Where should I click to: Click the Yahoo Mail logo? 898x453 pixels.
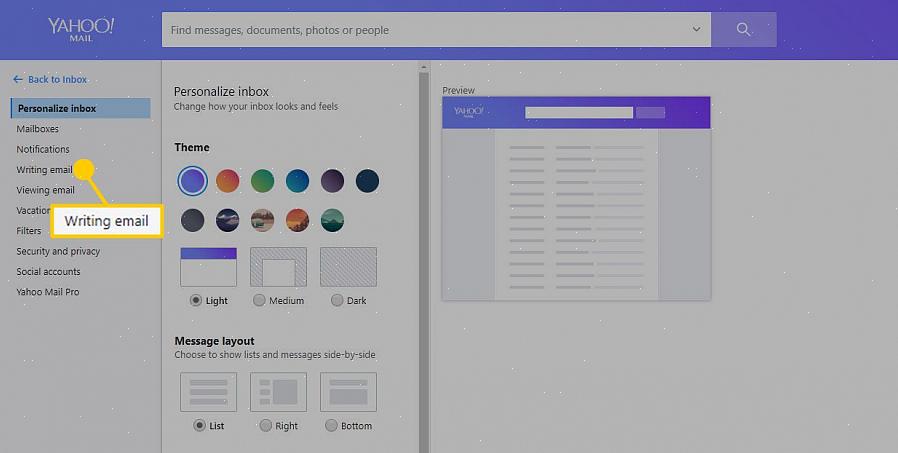81,29
